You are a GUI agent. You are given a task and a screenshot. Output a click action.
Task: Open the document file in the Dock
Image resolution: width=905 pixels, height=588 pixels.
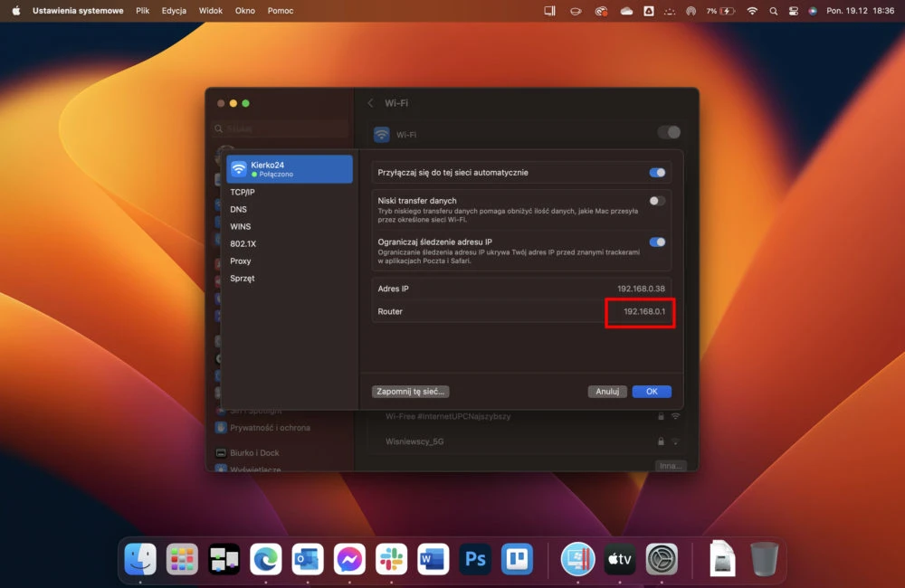pos(722,558)
